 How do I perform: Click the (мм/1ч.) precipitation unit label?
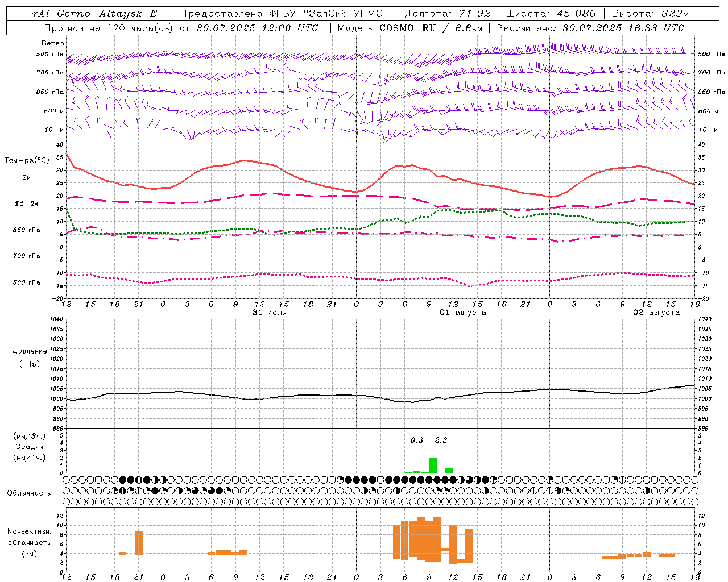coord(30,458)
